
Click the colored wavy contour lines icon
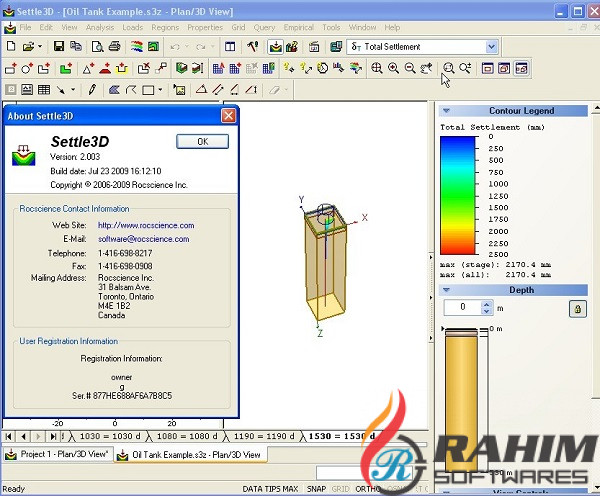tap(137, 47)
